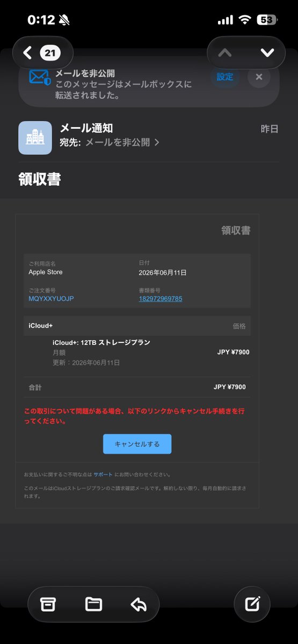The image size is (298, 644).
Task: Tap the cellular signal bars
Action: click(x=226, y=20)
